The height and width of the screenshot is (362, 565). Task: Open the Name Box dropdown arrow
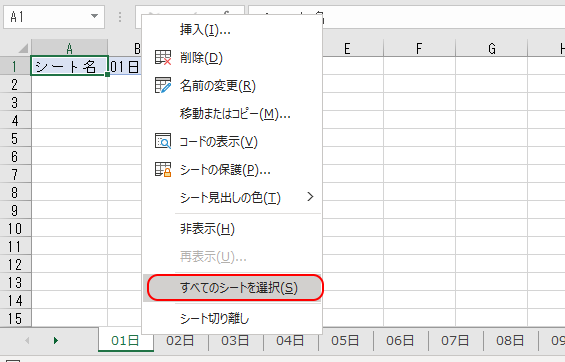coord(94,16)
